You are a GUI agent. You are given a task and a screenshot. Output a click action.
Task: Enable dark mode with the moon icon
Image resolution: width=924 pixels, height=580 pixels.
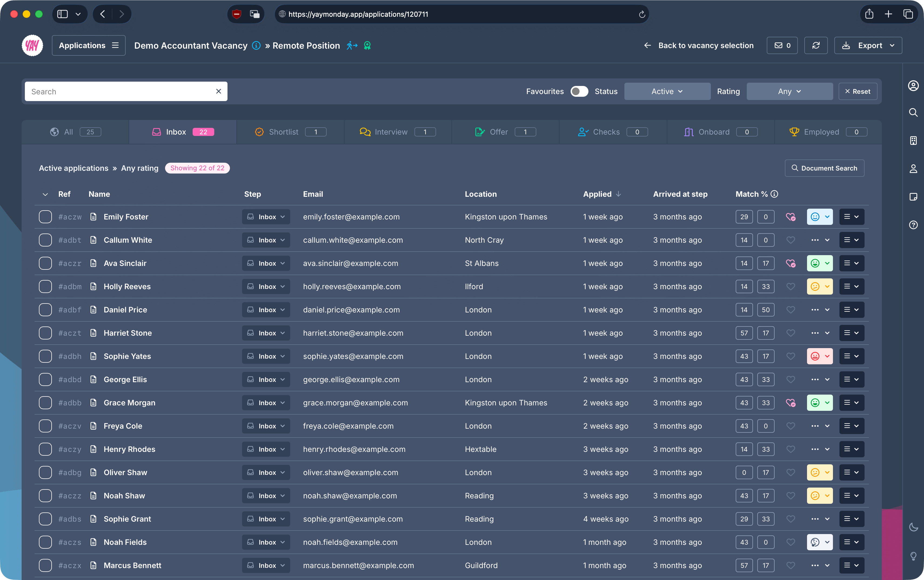click(x=914, y=527)
